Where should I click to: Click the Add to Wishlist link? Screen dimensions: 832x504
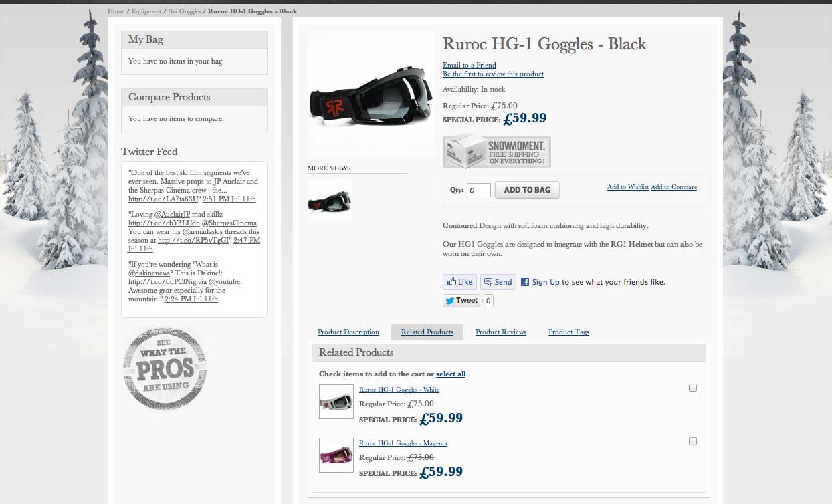[x=627, y=187]
